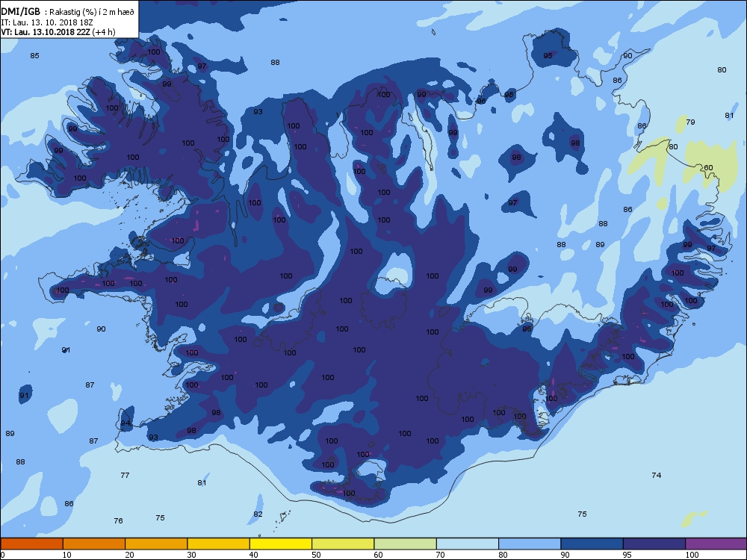
Task: Click the '82' humidity value on the map
Action: tap(258, 514)
